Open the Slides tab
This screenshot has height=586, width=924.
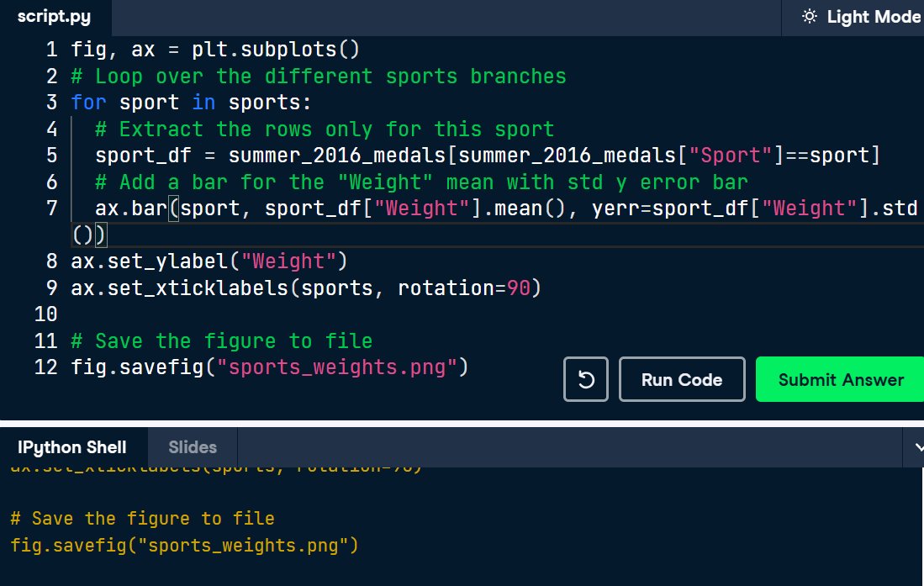(x=192, y=447)
